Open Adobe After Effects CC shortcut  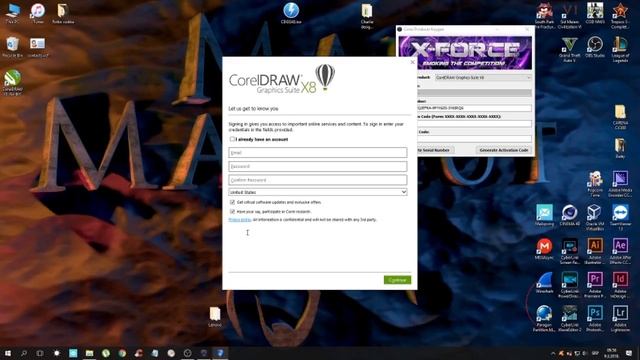tap(620, 251)
